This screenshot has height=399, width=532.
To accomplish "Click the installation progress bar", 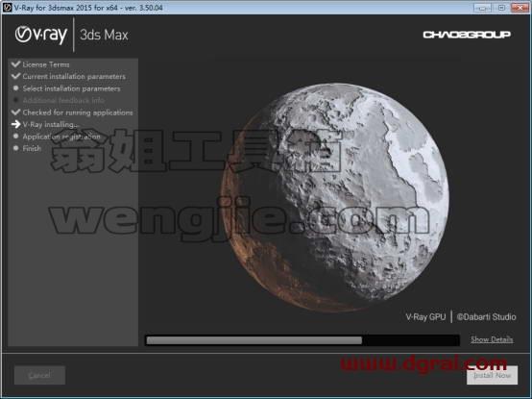I will coord(302,340).
